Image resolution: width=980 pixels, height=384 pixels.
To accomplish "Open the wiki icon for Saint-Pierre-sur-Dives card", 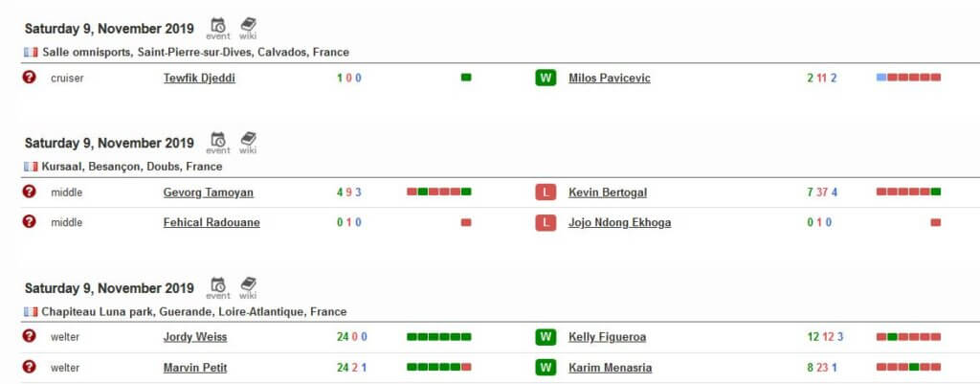I will (248, 29).
